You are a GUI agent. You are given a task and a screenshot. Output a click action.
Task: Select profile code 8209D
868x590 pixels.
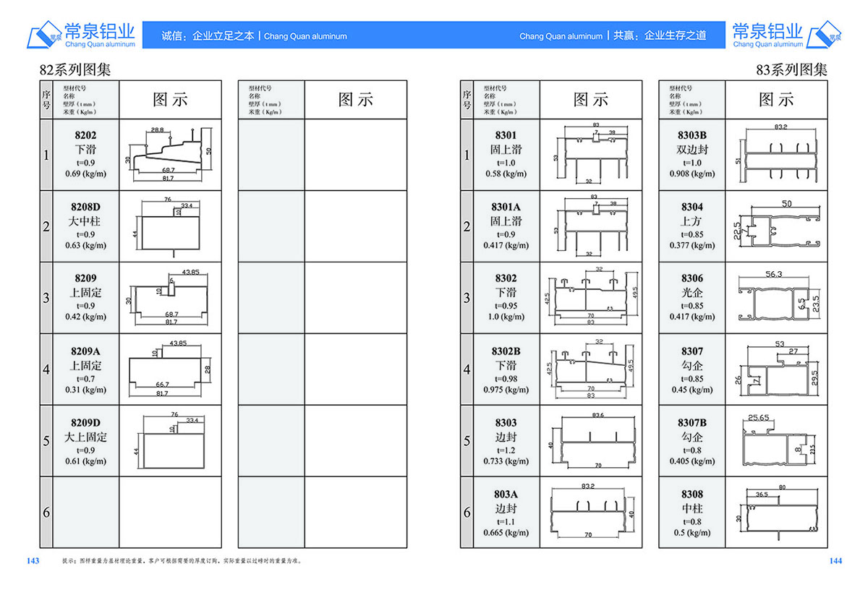[85, 422]
